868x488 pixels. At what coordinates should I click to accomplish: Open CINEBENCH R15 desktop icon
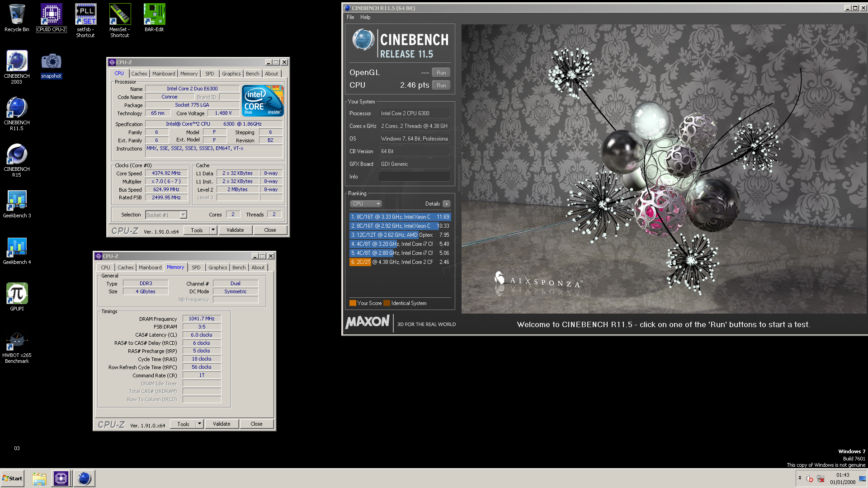[x=17, y=160]
